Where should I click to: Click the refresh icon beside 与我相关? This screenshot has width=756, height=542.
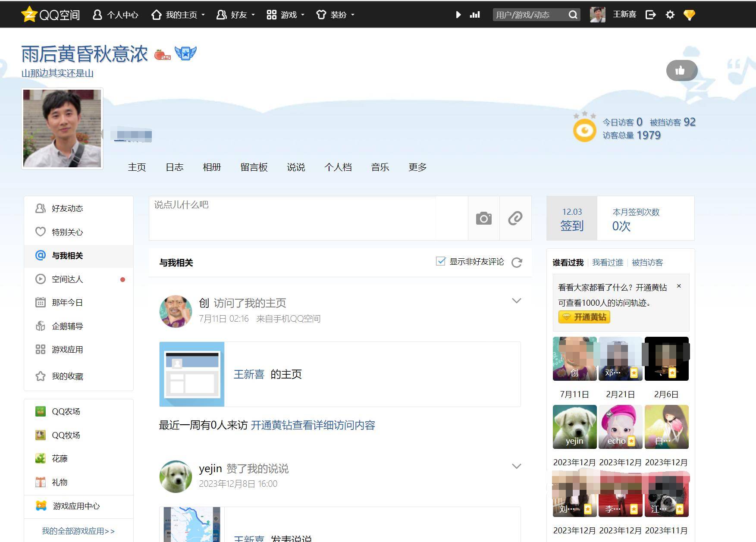[x=517, y=263]
